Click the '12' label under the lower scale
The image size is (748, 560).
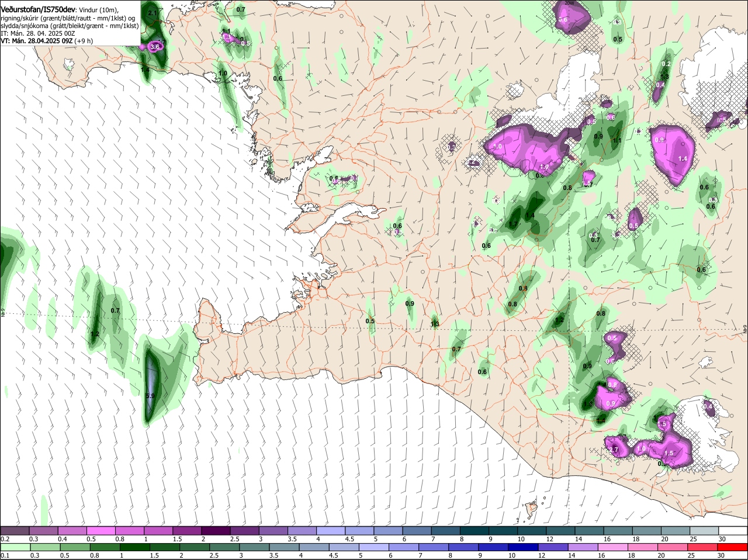(541, 555)
